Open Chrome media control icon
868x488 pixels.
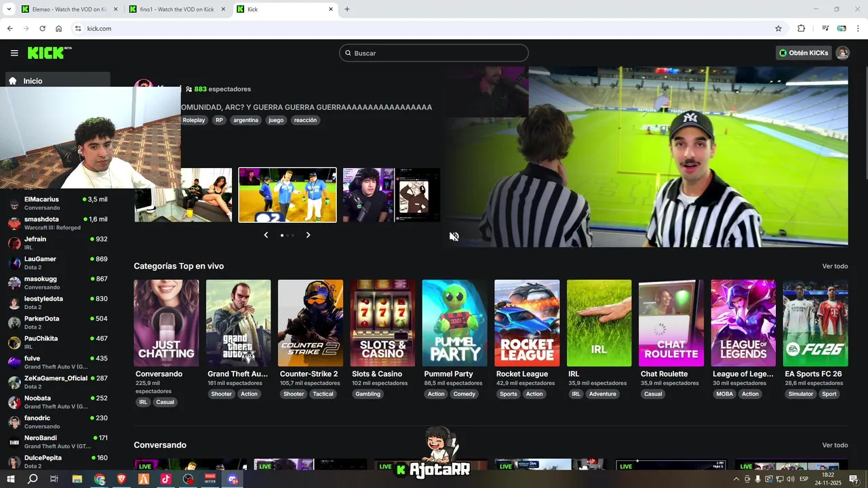tap(825, 28)
